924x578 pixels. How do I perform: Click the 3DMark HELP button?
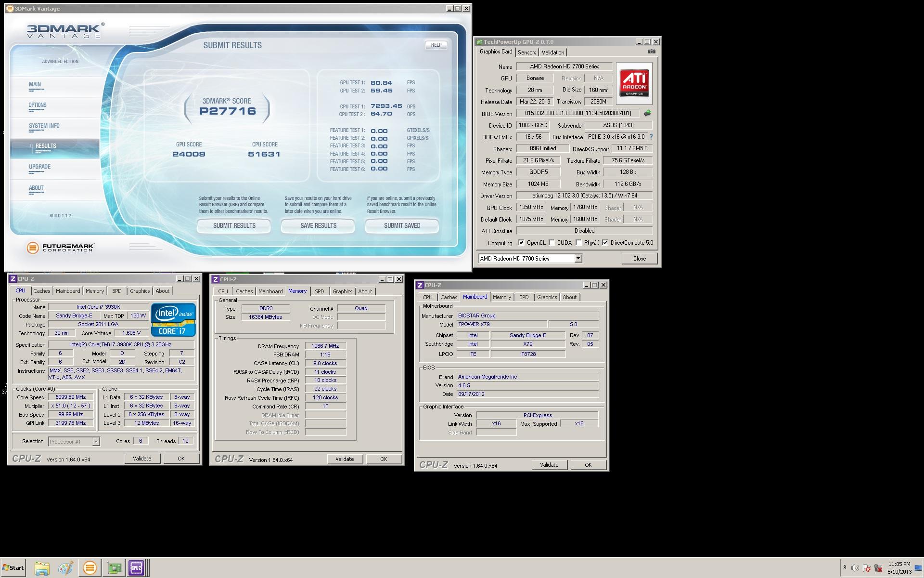tap(436, 45)
